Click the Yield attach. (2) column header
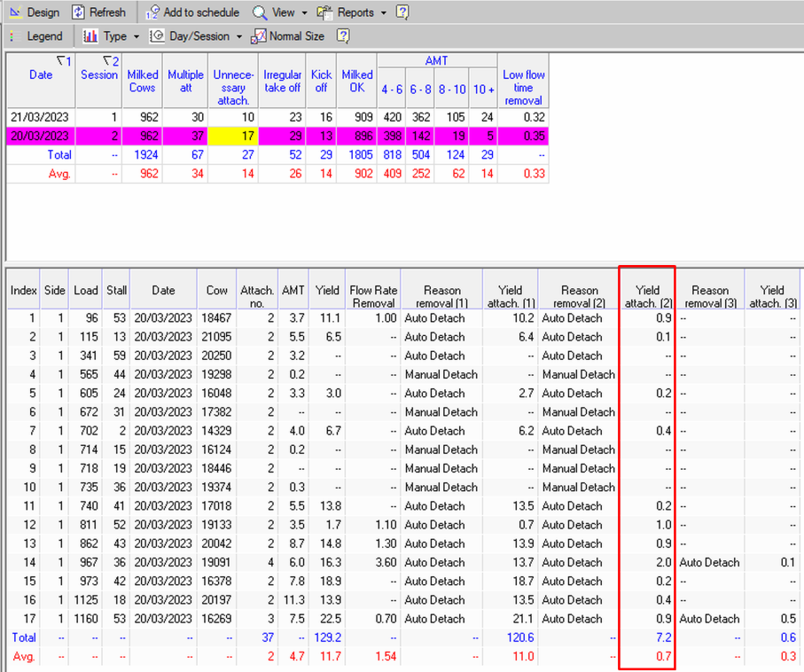Image resolution: width=804 pixels, height=672 pixels. pyautogui.click(x=646, y=296)
